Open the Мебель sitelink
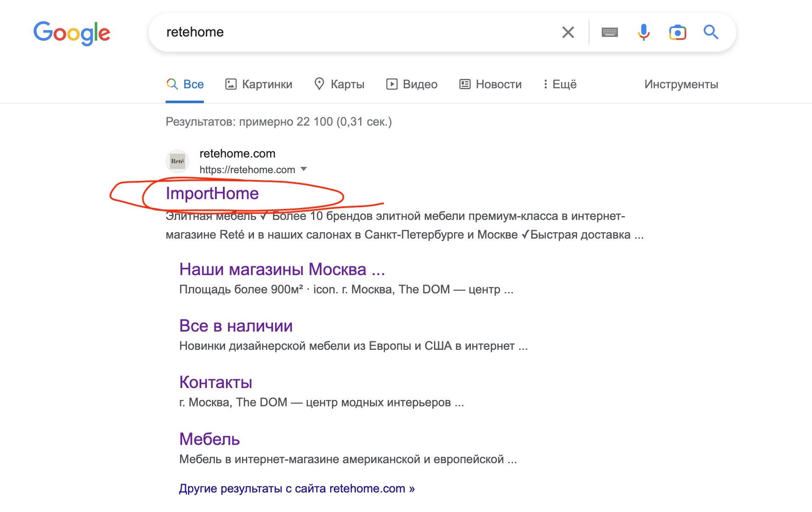Viewport: 812px width, 512px height. [x=209, y=439]
